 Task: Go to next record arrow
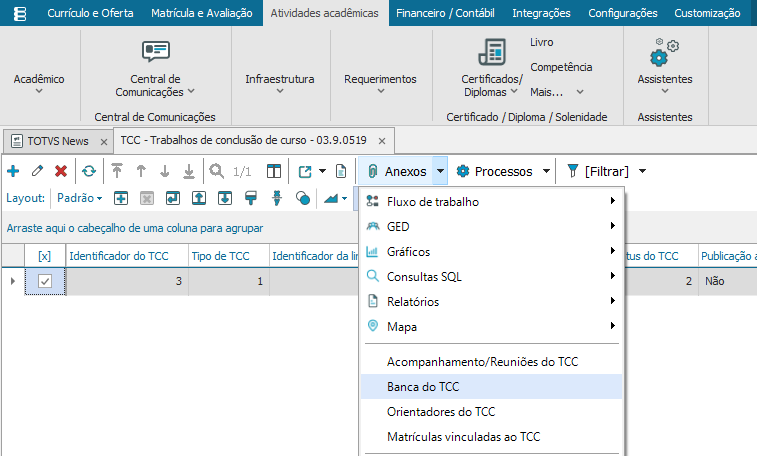click(164, 171)
